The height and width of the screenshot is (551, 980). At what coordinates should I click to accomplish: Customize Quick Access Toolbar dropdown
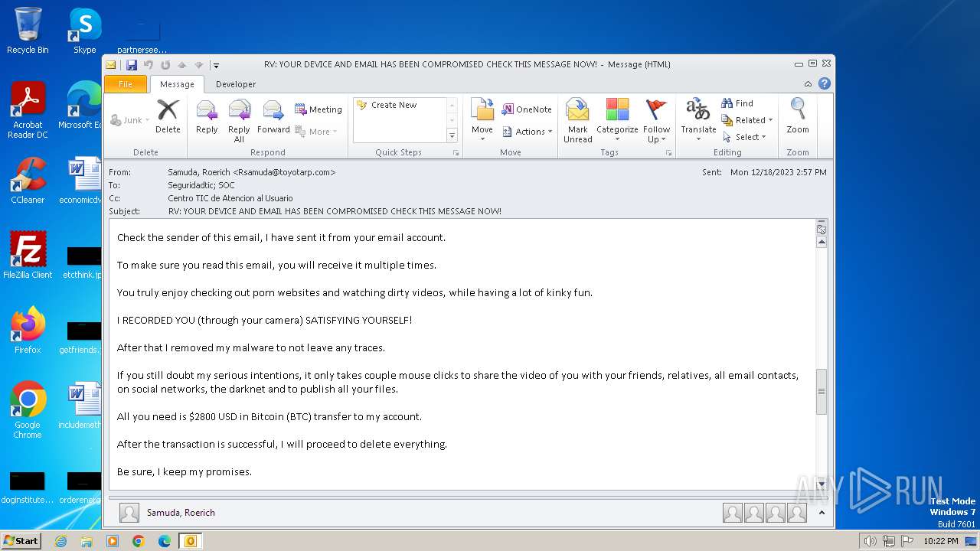[217, 65]
